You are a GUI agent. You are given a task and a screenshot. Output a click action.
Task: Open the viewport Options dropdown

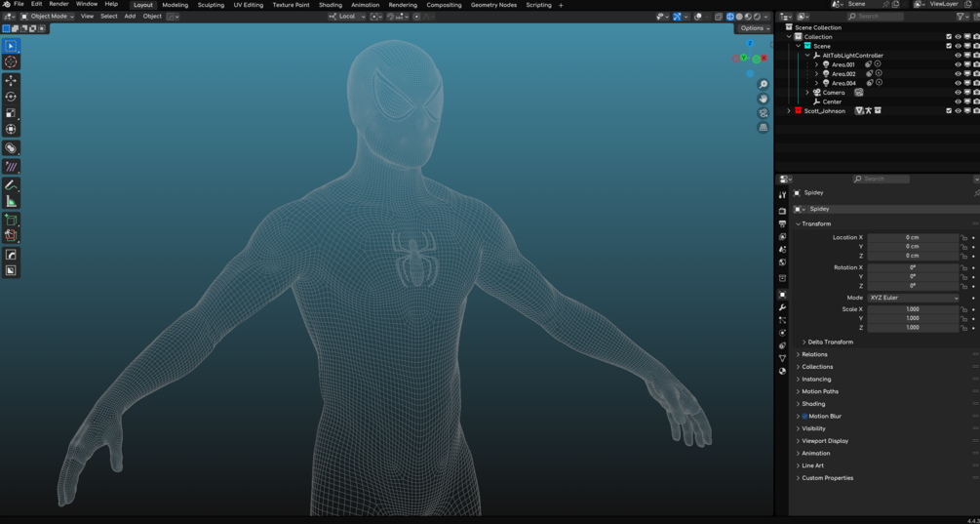coord(753,28)
